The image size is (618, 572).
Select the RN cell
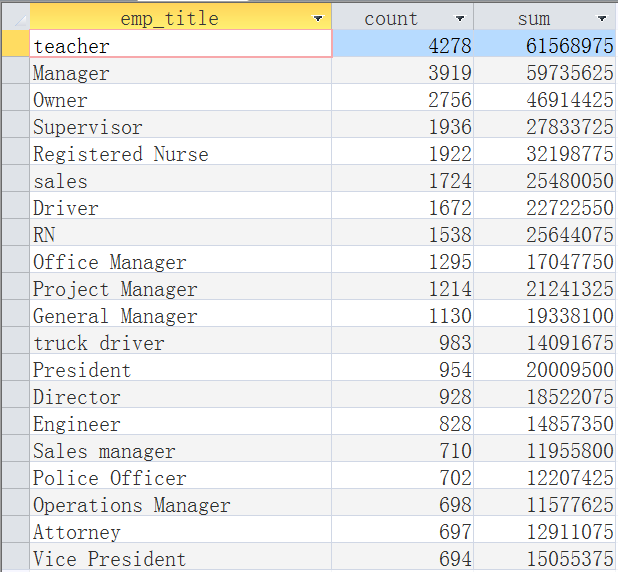(181, 233)
